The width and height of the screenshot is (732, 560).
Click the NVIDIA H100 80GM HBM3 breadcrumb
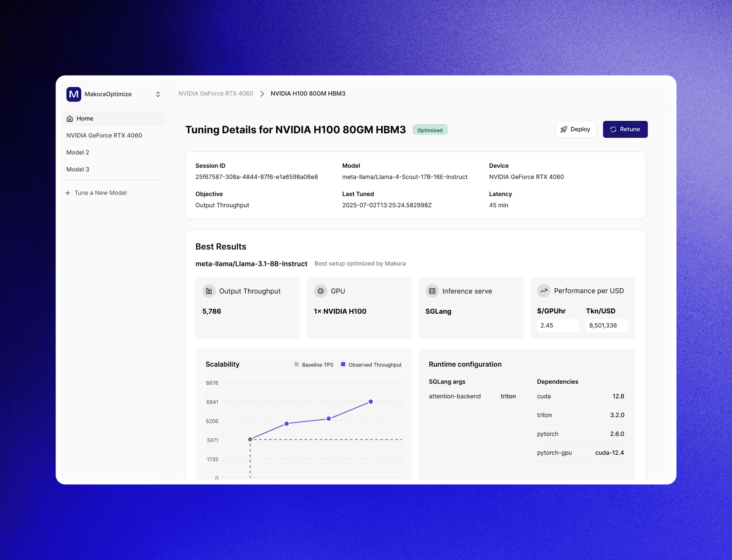(x=308, y=93)
